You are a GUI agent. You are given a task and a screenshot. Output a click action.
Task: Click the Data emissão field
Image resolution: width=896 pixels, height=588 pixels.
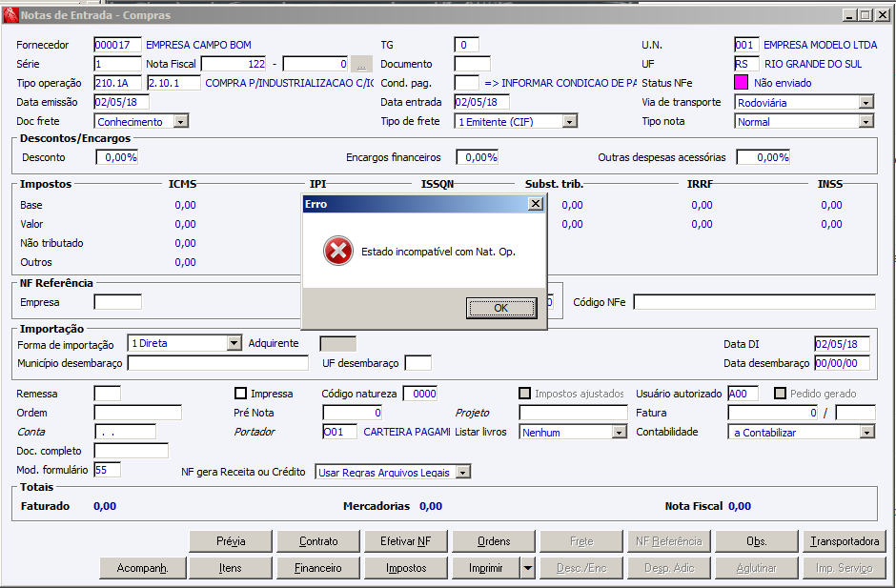click(x=121, y=102)
